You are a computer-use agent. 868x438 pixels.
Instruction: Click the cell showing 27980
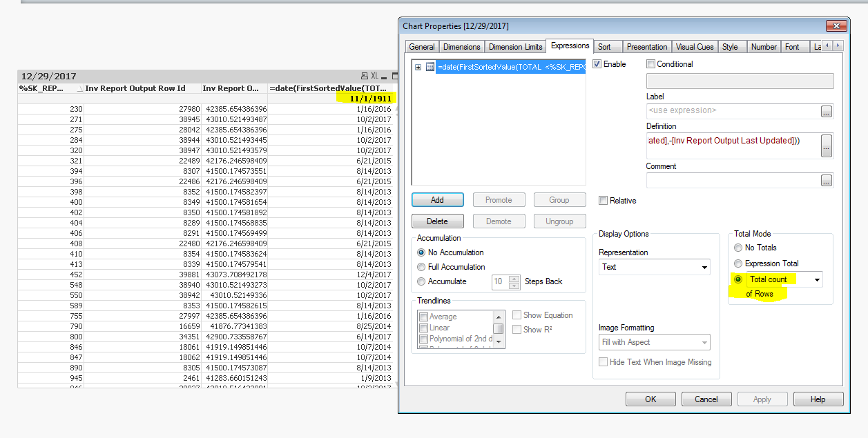pos(143,109)
